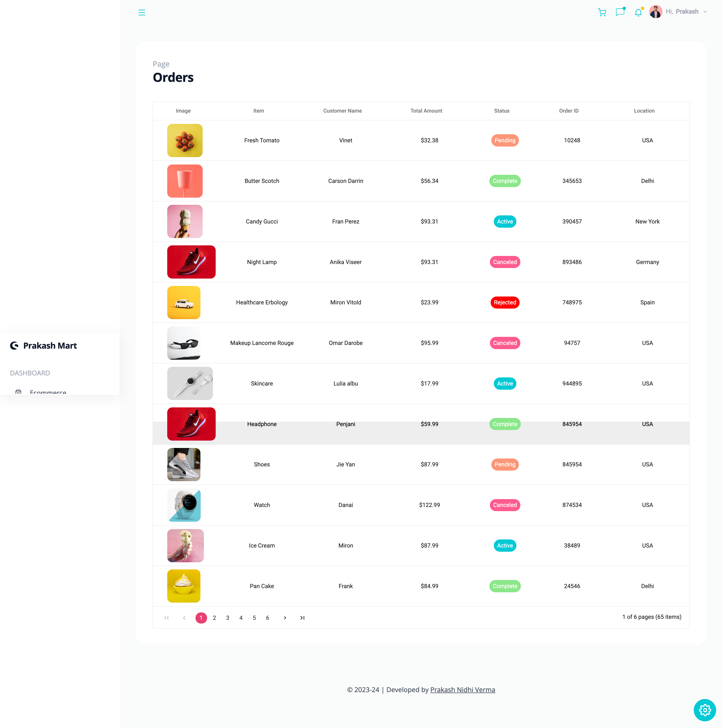Image resolution: width=723 pixels, height=728 pixels.
Task: Go to page 6 of orders
Action: [x=268, y=618]
